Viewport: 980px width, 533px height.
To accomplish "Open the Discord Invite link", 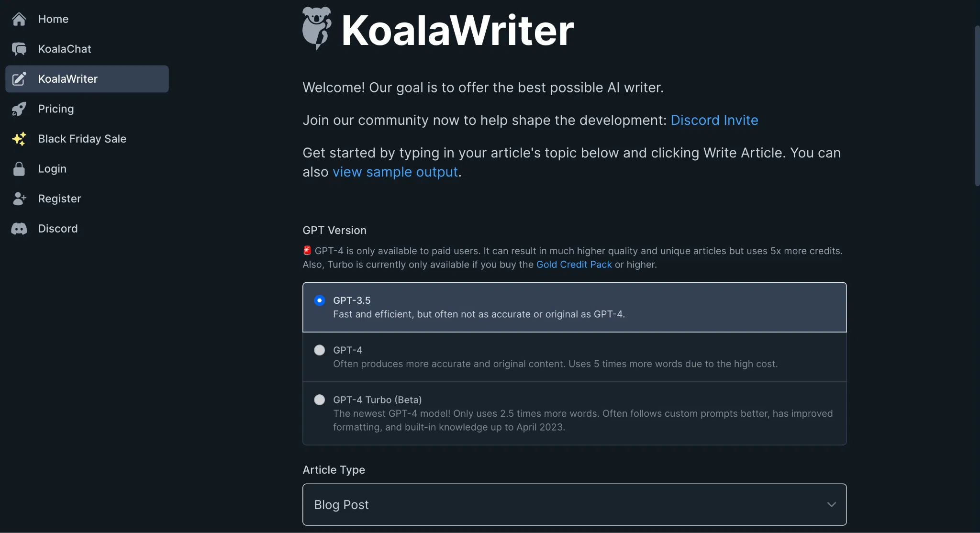I will [714, 120].
